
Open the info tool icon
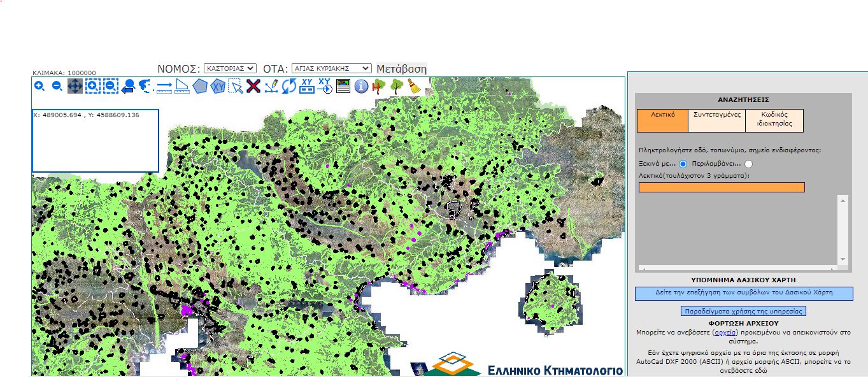click(x=361, y=86)
